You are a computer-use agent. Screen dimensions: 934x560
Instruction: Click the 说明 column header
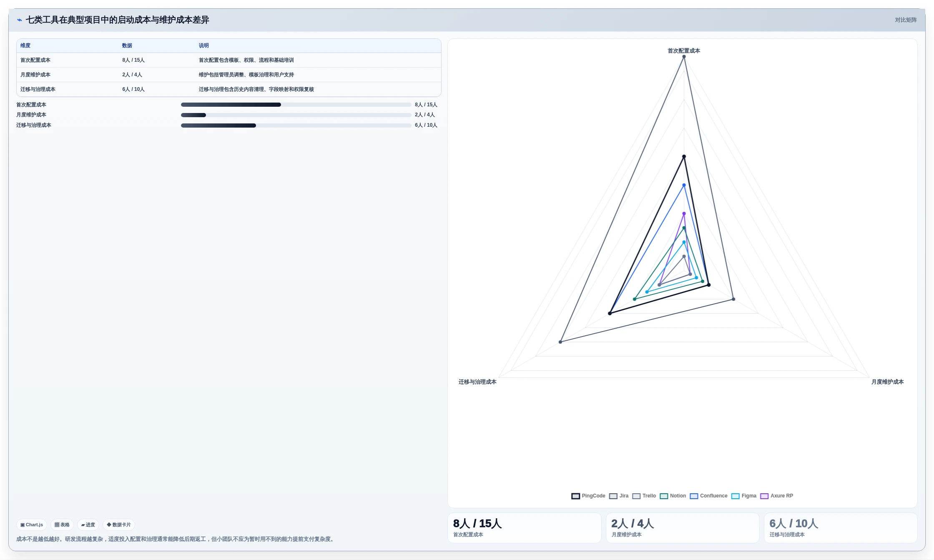pos(204,45)
